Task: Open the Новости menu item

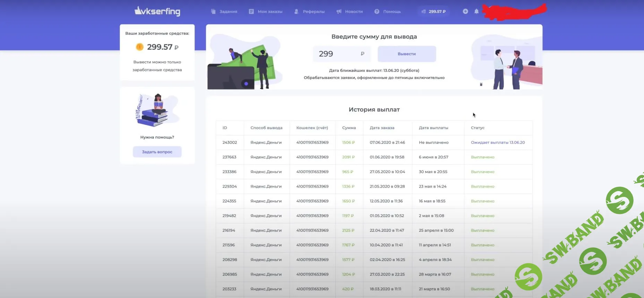Action: pyautogui.click(x=350, y=11)
